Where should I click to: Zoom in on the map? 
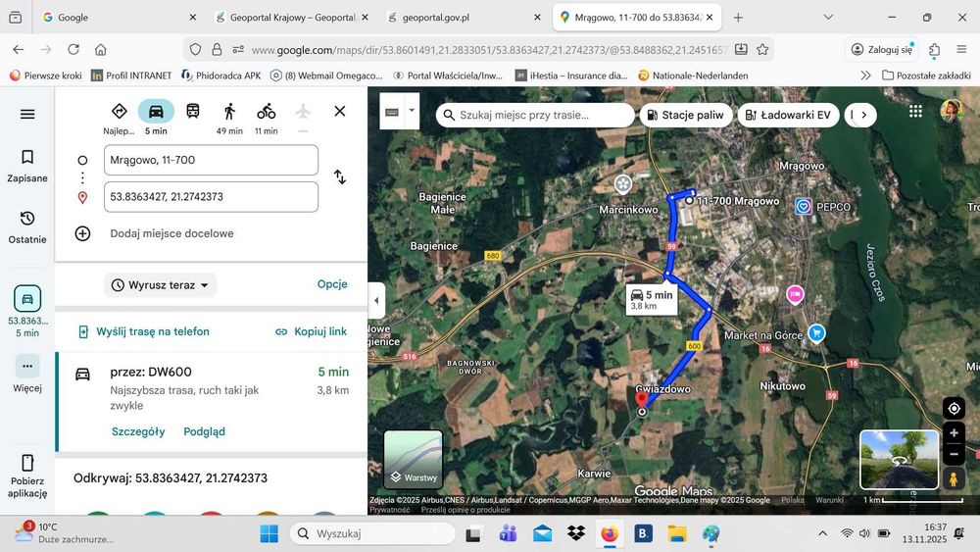click(954, 432)
